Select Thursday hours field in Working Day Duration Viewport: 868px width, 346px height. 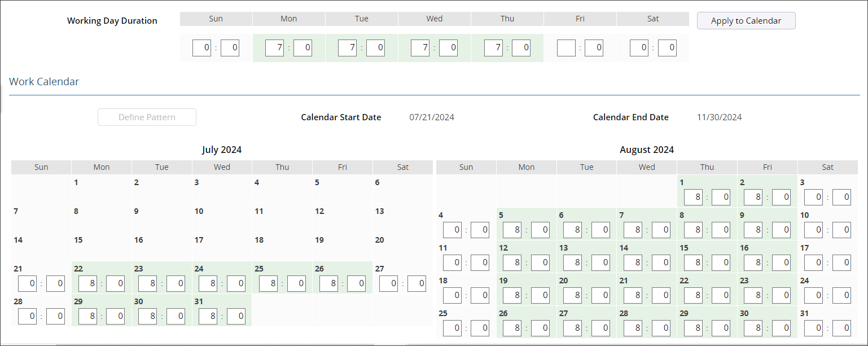(493, 48)
